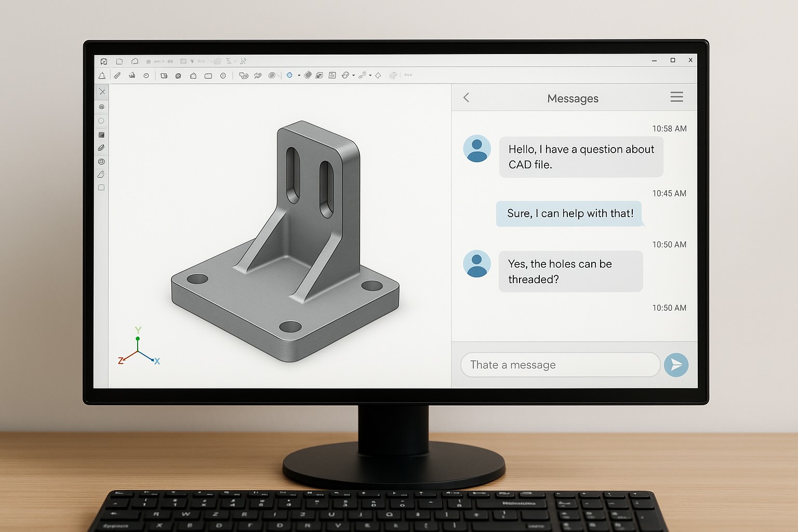Open the dropdown arrow beside the blue hexagon
798x532 pixels.
[x=299, y=75]
